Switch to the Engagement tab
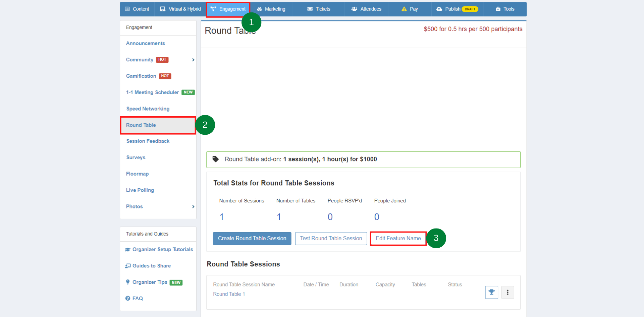644x317 pixels. click(228, 9)
